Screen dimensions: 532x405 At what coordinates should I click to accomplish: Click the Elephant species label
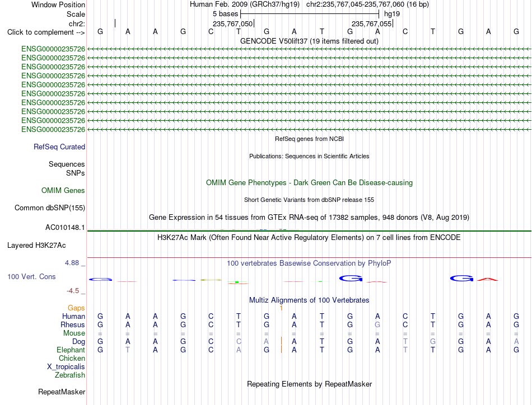71,350
